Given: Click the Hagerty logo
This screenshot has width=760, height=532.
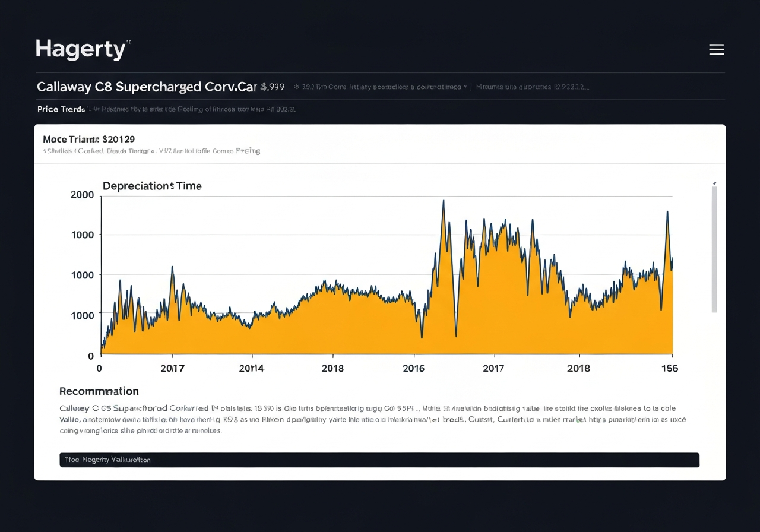Looking at the screenshot, I should coord(83,49).
